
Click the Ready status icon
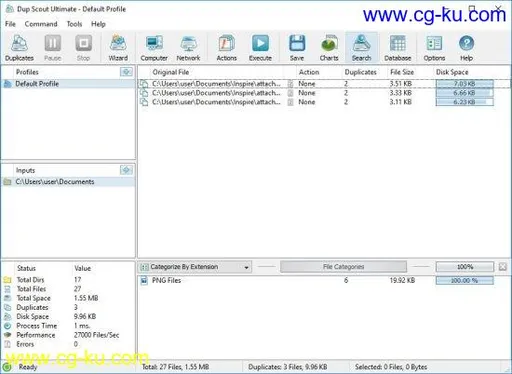7,367
